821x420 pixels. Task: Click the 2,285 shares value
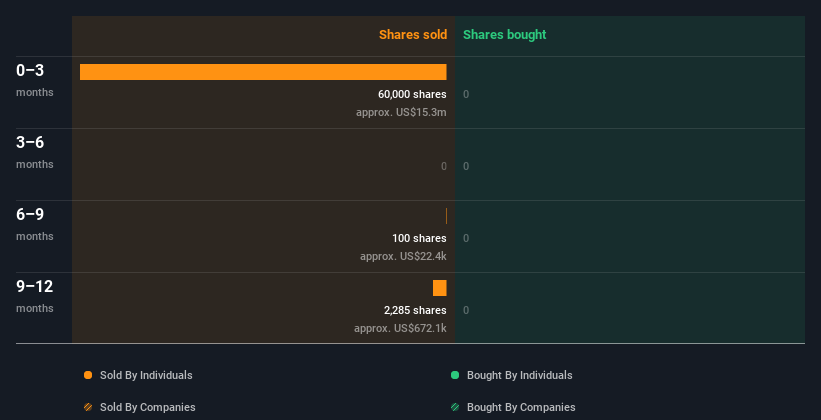tap(415, 310)
